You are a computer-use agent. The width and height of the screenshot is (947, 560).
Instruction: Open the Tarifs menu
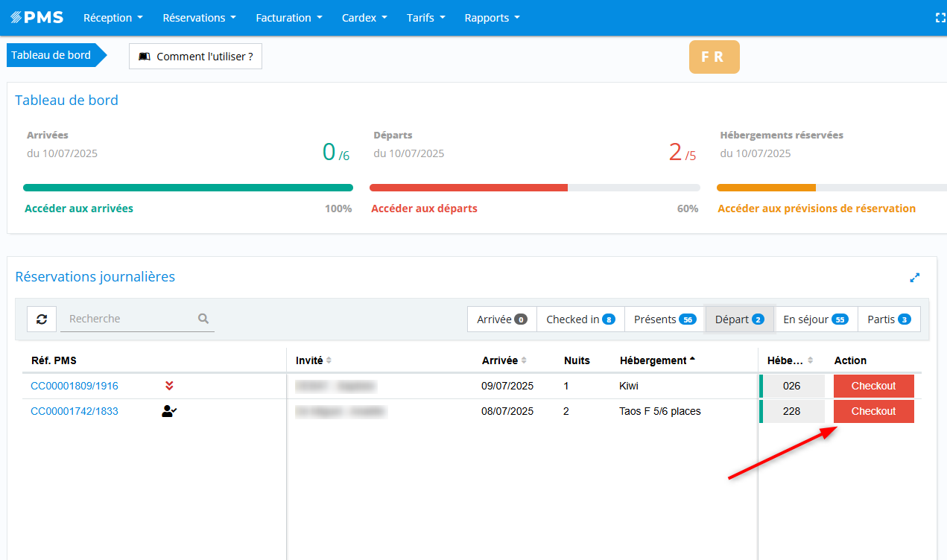[425, 18]
